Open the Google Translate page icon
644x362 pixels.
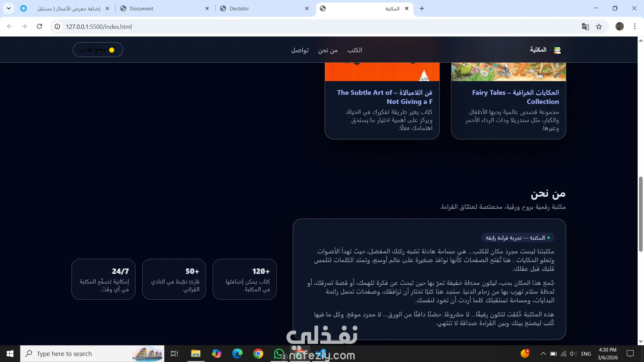(585, 26)
